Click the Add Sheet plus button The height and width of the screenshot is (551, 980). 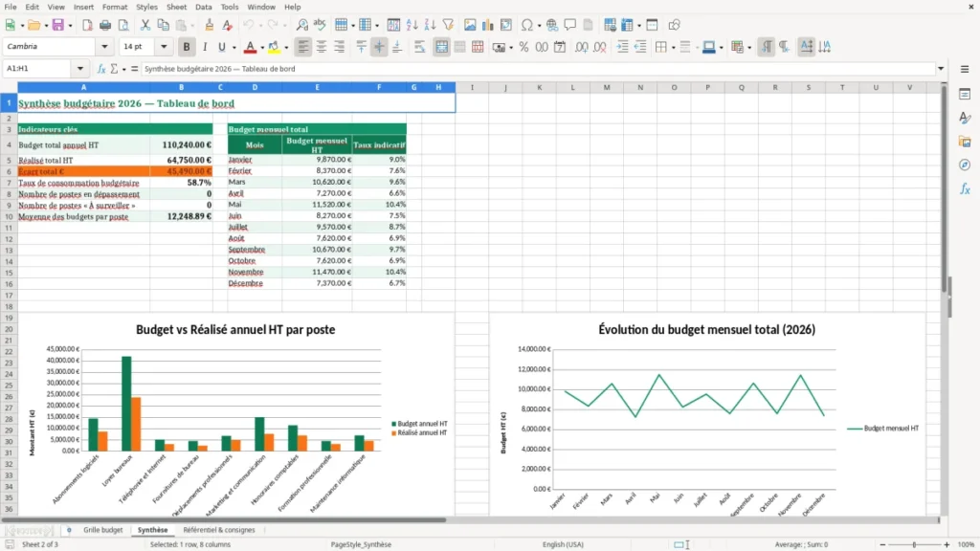point(69,530)
